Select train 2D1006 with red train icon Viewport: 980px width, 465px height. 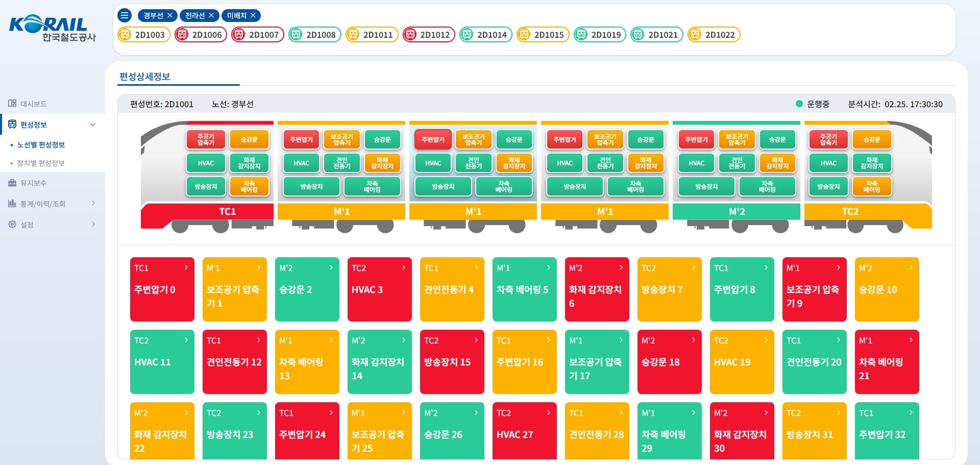(x=201, y=35)
